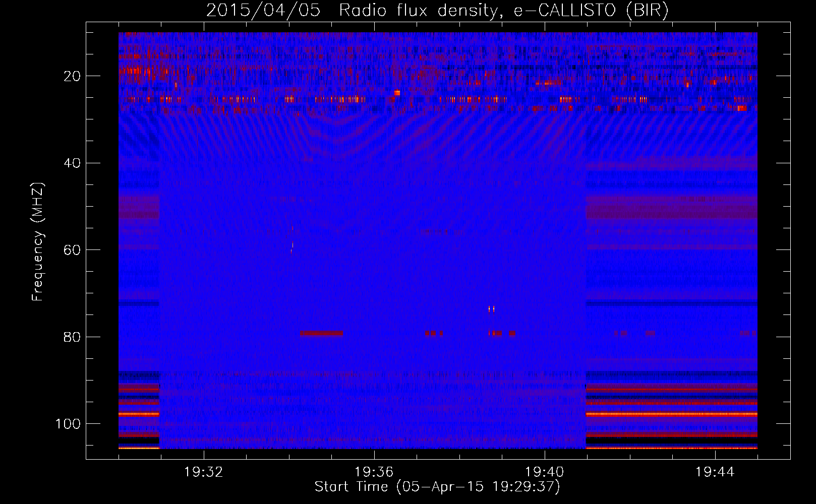Click the 19:44 time tick label
The image size is (816, 504).
click(x=715, y=472)
